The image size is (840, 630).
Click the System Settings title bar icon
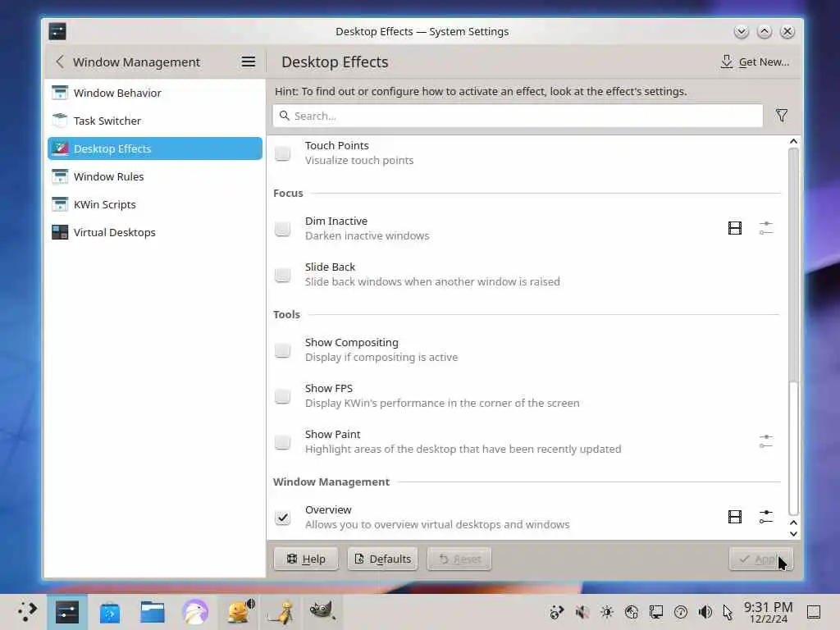coord(57,31)
